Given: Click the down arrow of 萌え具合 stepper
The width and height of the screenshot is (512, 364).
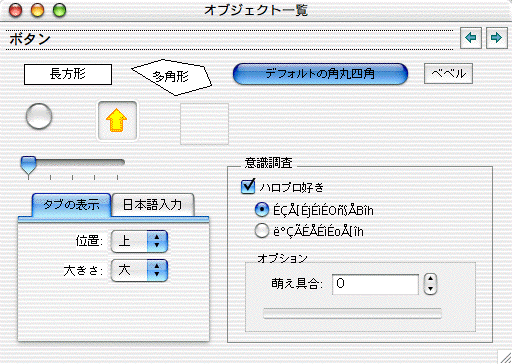Looking at the screenshot, I should coord(430,289).
